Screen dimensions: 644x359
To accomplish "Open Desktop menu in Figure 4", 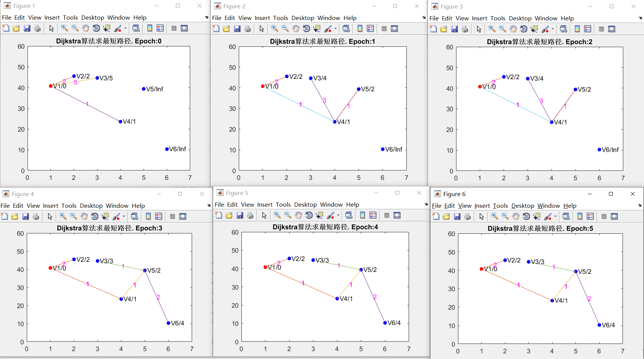I will tap(91, 206).
